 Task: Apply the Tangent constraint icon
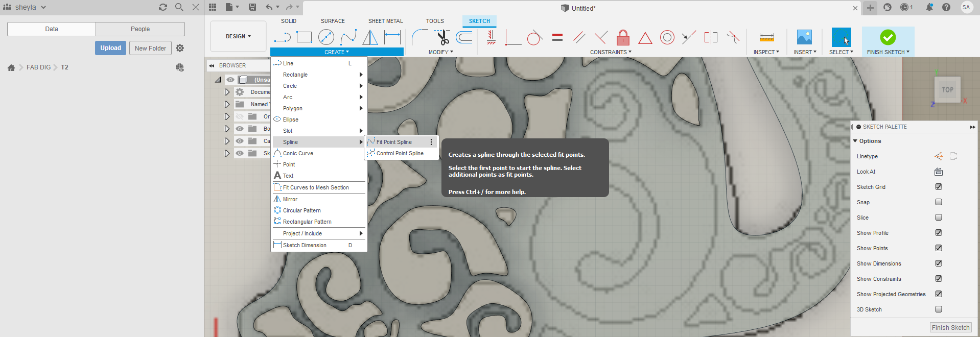534,37
